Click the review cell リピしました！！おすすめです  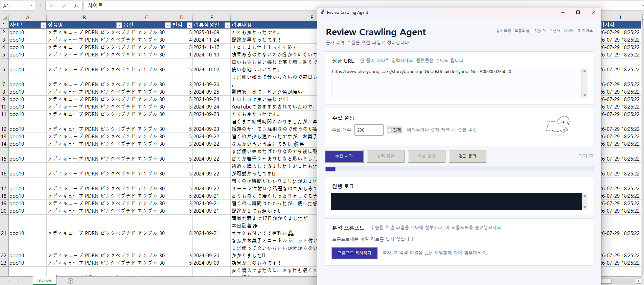[274, 47]
